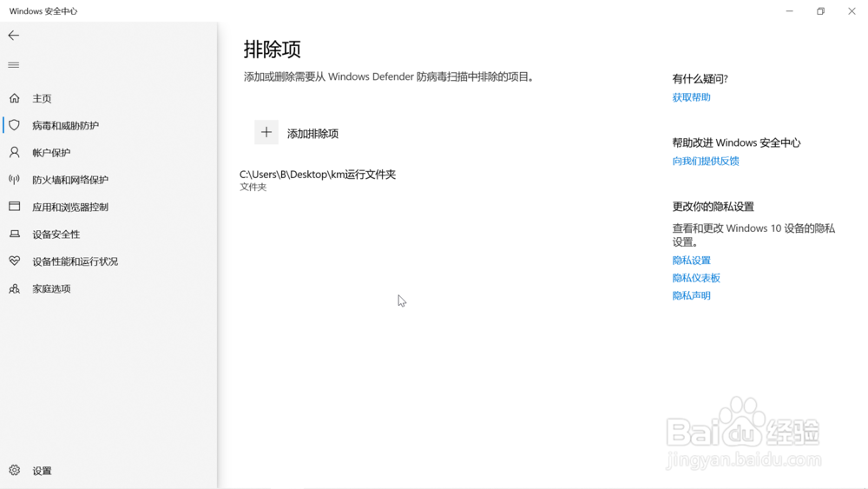
Task: Click the back arrow icon
Action: click(14, 36)
